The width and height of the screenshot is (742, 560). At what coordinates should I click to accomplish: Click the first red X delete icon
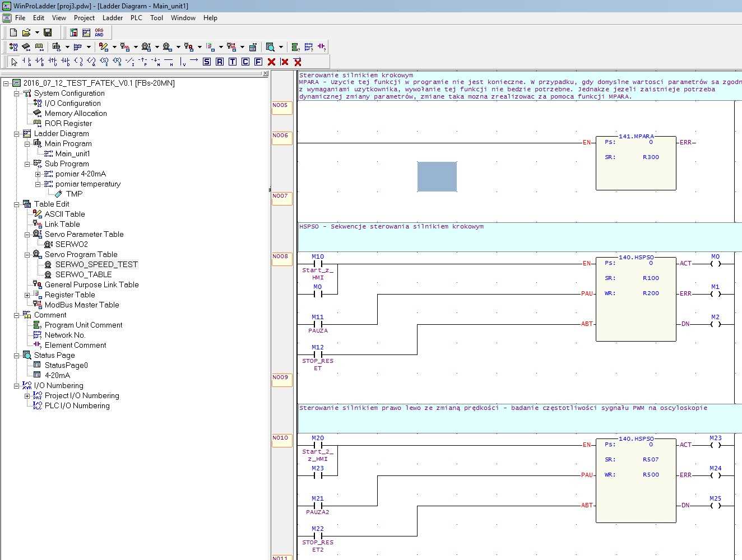coord(272,62)
